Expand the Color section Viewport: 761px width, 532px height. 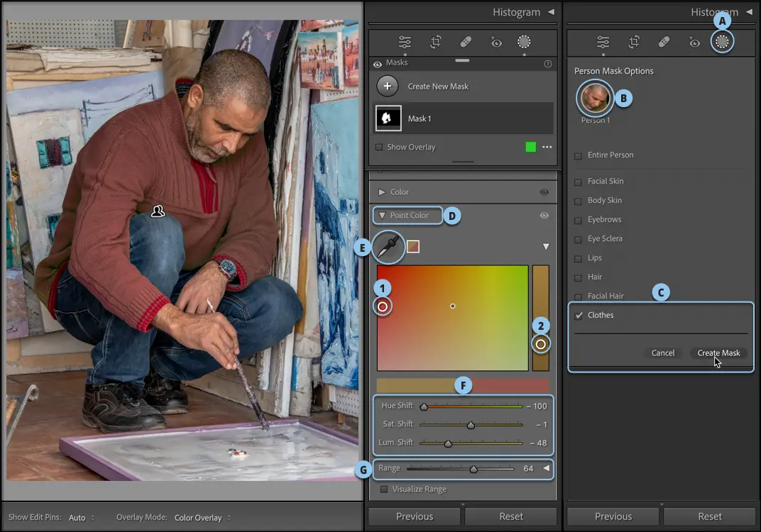tap(382, 192)
